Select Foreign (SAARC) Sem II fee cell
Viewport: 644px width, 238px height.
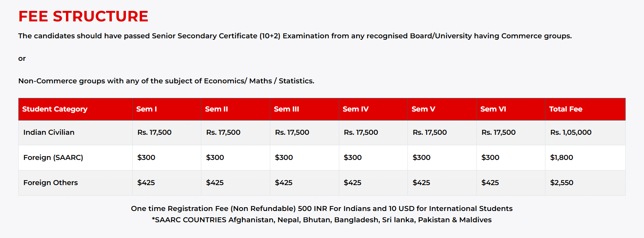click(215, 158)
